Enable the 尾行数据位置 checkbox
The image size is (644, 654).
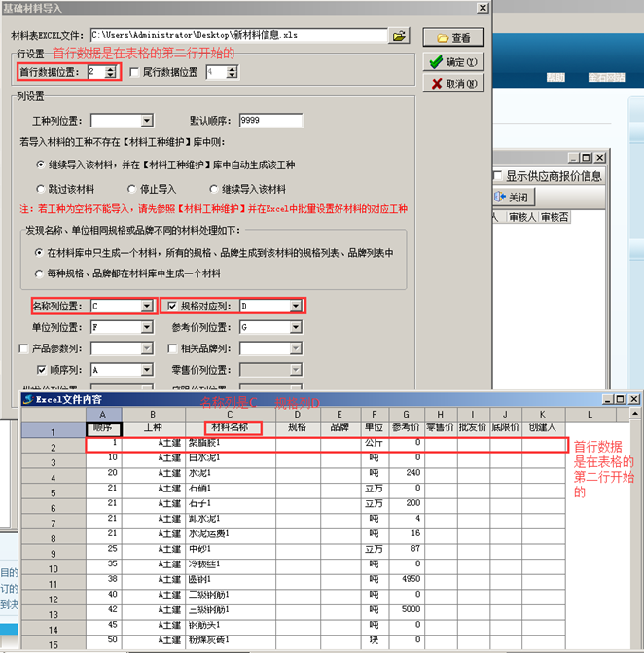click(x=134, y=72)
